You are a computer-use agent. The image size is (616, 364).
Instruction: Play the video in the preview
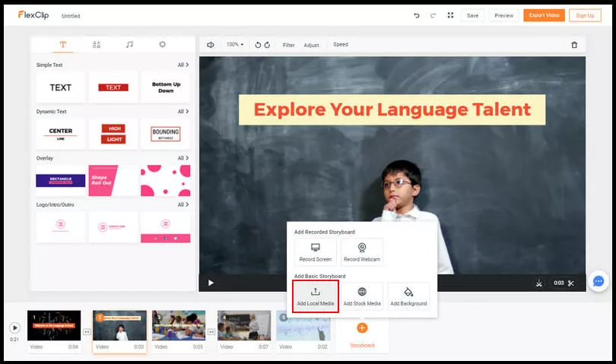[211, 283]
